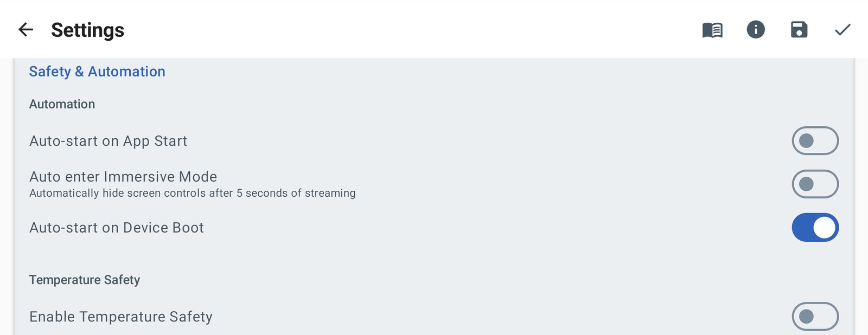Tap the Auto-start on App Start label
Viewport: 868px width, 335px height.
pyautogui.click(x=108, y=141)
